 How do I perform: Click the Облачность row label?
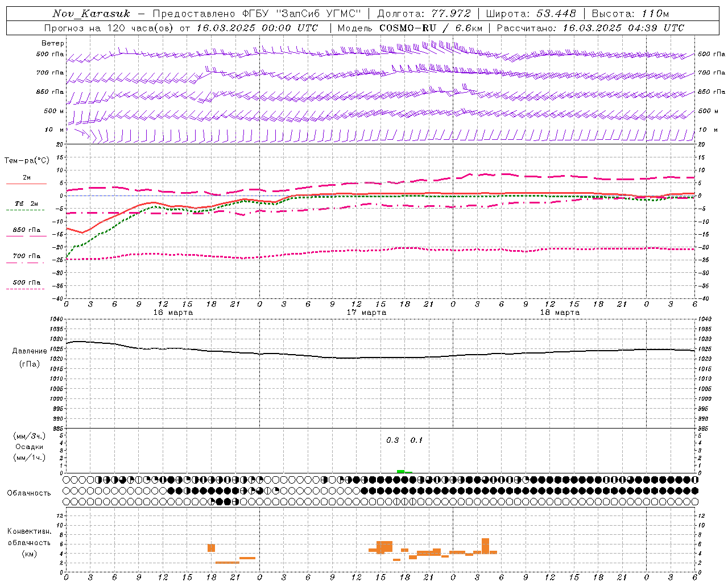click(29, 493)
